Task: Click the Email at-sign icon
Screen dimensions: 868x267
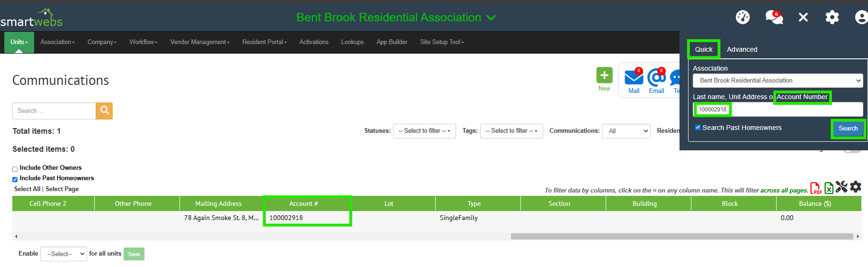Action: pos(656,77)
